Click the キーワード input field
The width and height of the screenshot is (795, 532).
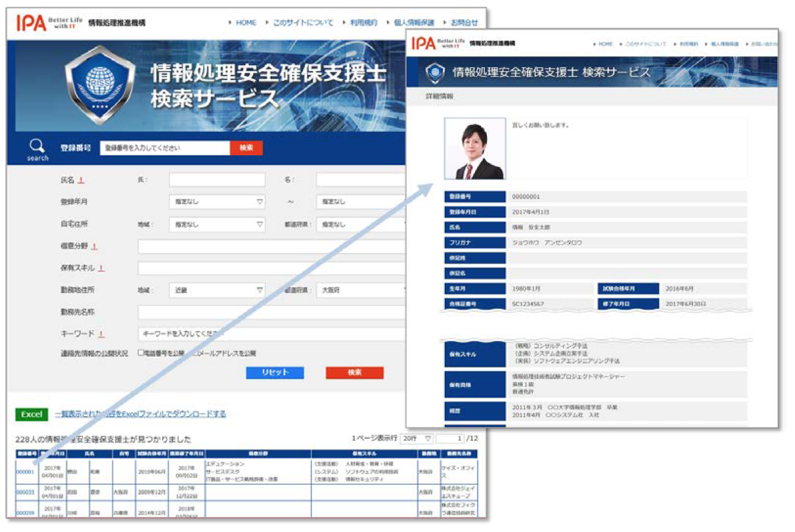273,334
